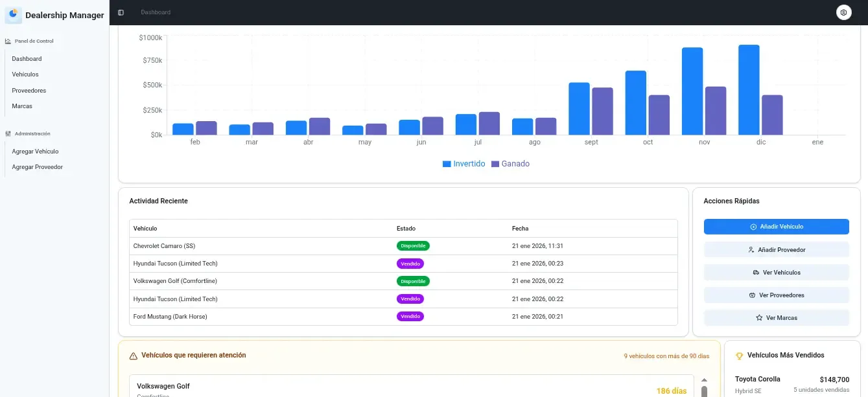This screenshot has height=397, width=868.
Task: Toggle the sidebar collapse icon in the top bar
Action: coord(120,12)
